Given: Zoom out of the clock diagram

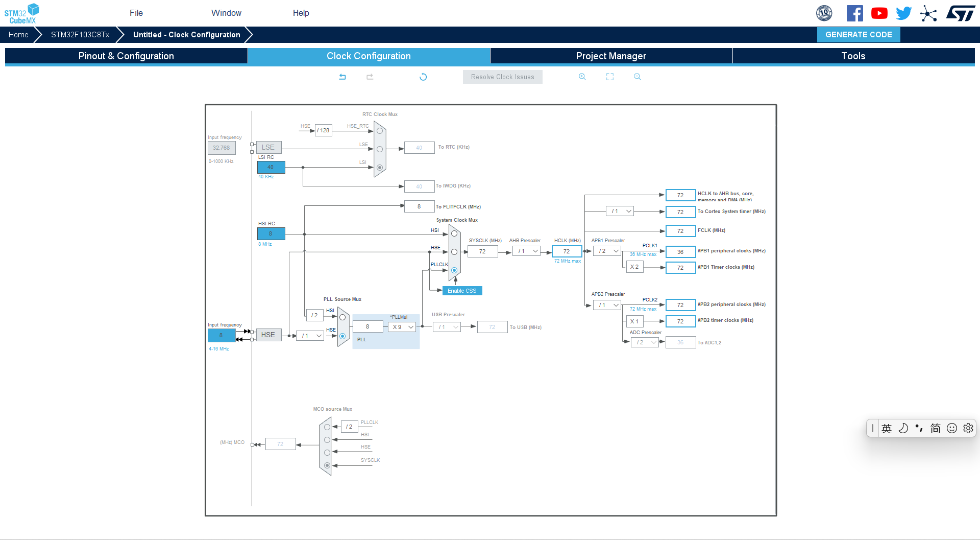Looking at the screenshot, I should 638,77.
